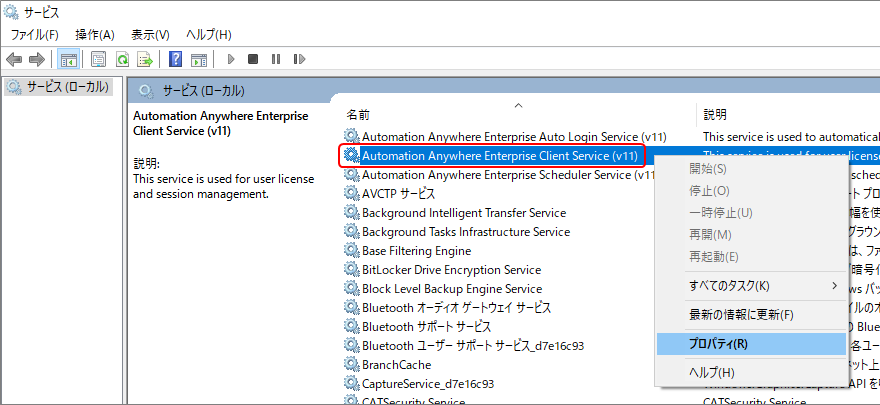Choose ヘルプ(H) in the context menu
Viewport: 880px width, 405px height.
[x=751, y=372]
